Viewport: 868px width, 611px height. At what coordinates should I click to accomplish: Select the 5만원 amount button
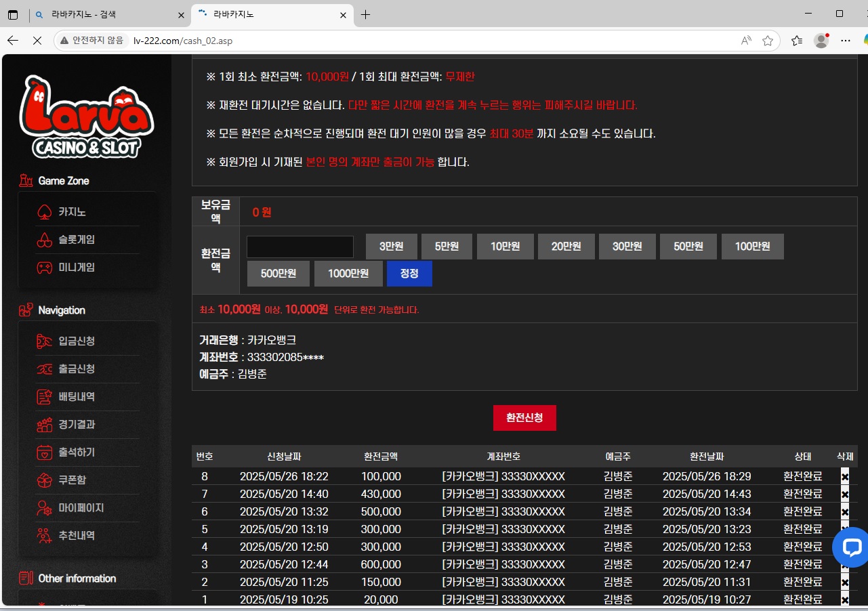coord(447,247)
